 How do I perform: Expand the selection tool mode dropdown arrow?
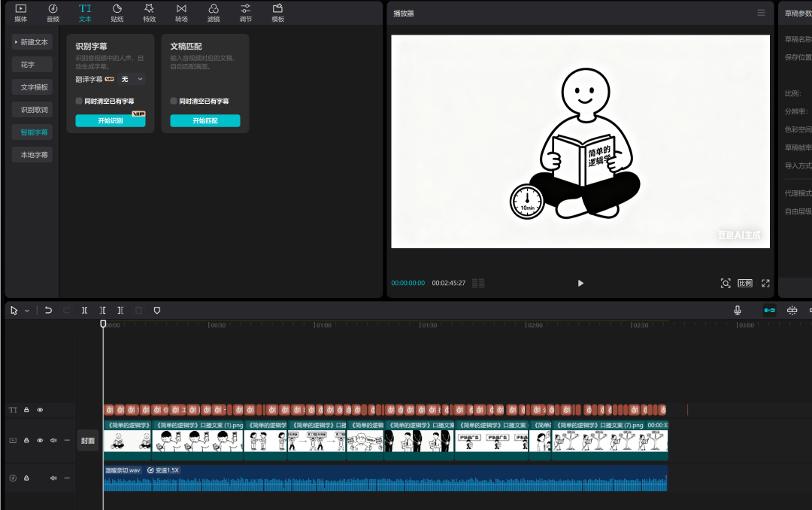[27, 311]
